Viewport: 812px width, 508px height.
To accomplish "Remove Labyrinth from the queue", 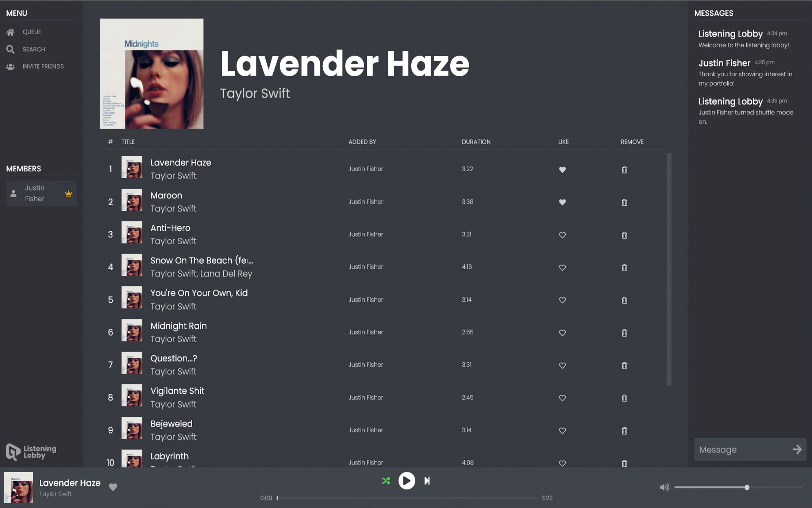I will point(624,463).
